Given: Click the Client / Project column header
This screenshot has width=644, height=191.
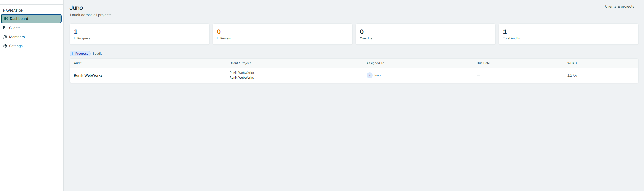Looking at the screenshot, I should pyautogui.click(x=240, y=63).
